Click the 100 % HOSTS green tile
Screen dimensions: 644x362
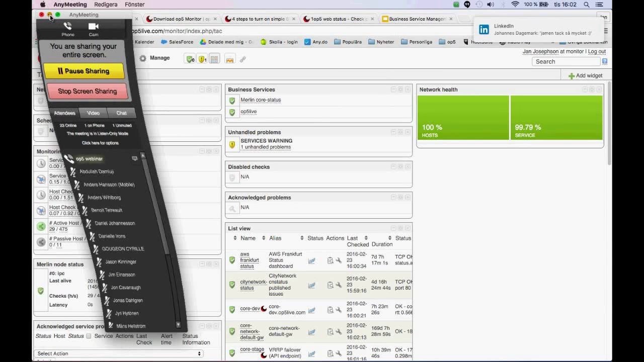click(x=463, y=118)
